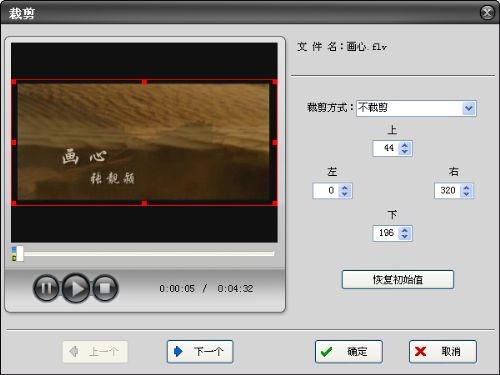Increase the 左 crop value
500x375 pixels.
345,188
